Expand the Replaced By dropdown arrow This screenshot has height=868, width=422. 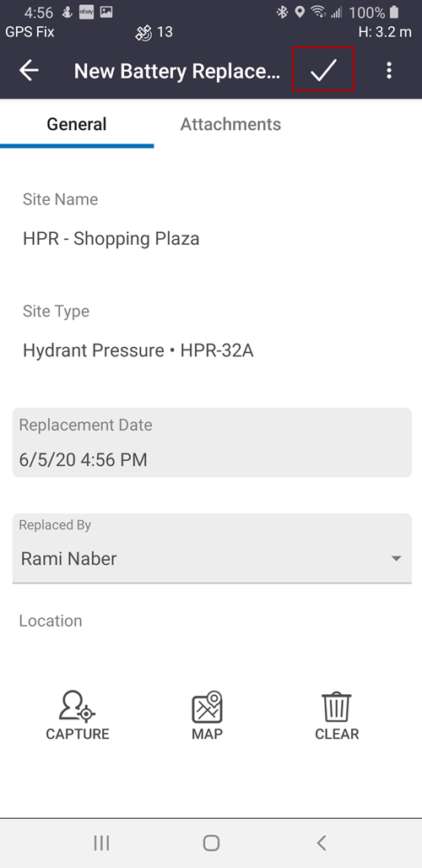point(396,559)
